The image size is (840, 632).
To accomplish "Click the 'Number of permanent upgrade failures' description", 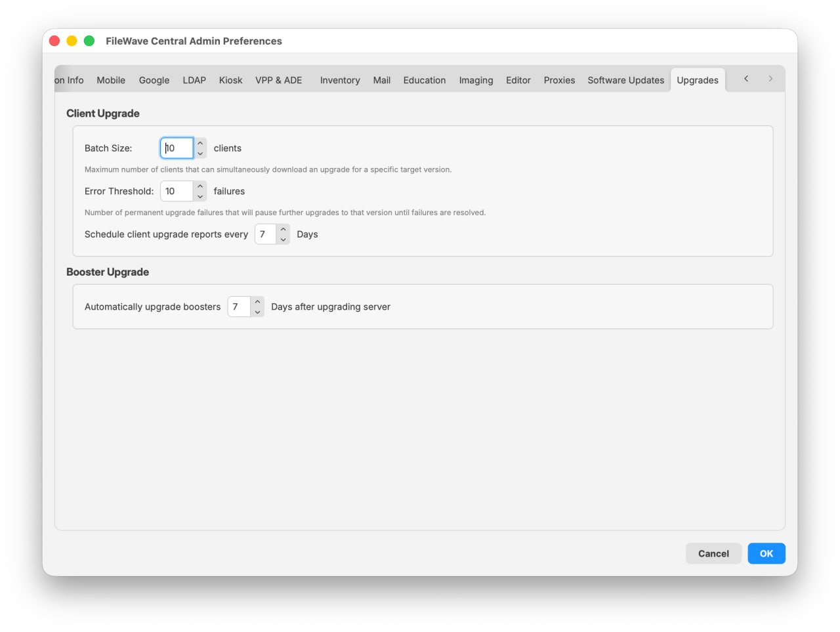I will click(285, 213).
